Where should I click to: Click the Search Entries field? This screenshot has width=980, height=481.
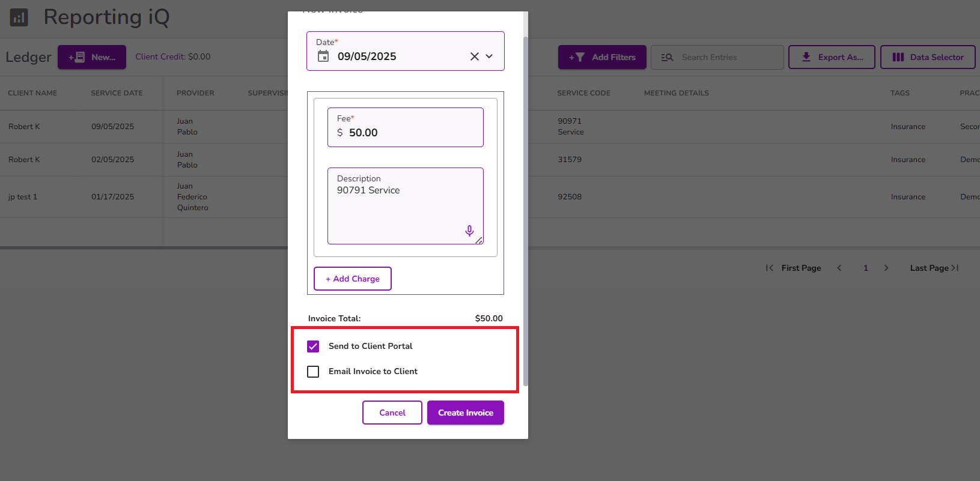(717, 57)
